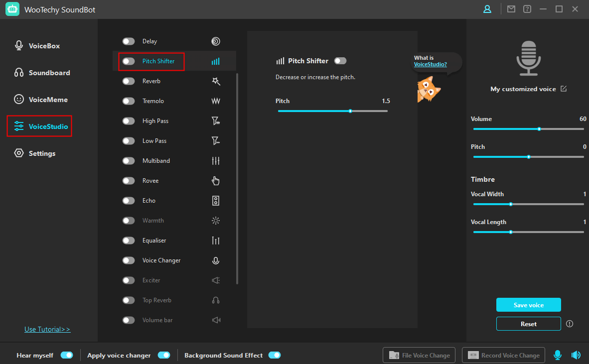Click the Save voice button
Image resolution: width=589 pixels, height=364 pixels.
528,304
